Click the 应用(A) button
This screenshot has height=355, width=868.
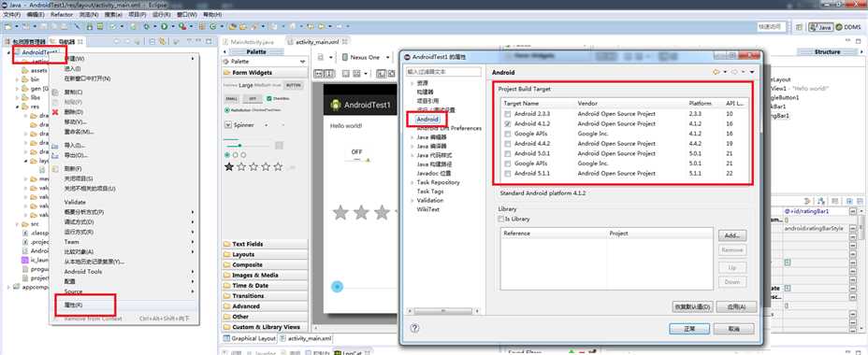(x=736, y=306)
